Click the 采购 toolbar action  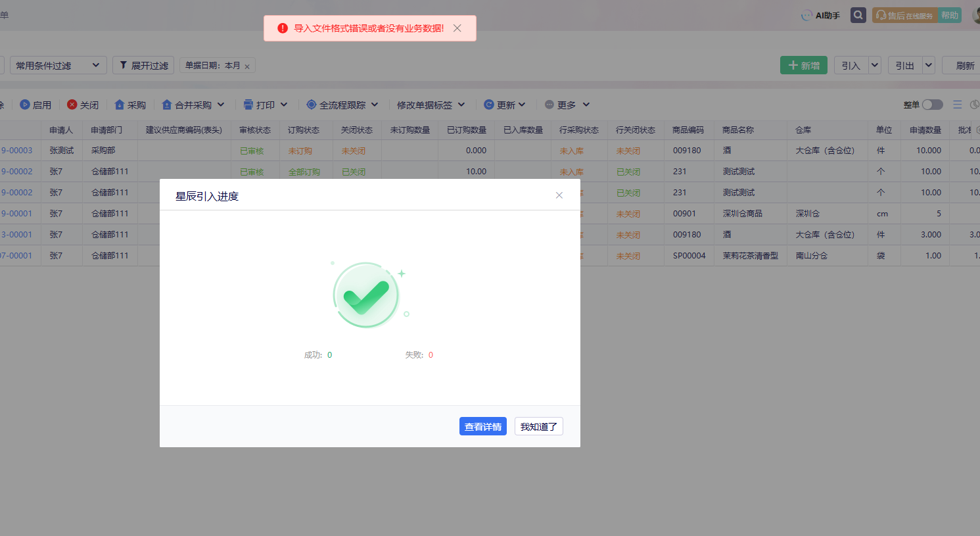(x=130, y=105)
